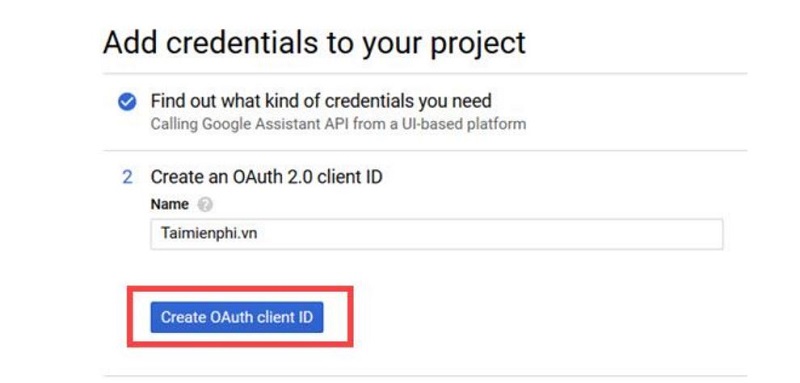The width and height of the screenshot is (800, 383).
Task: Click the 'Calling Google Assistant API' subtitle text
Action: 338,124
